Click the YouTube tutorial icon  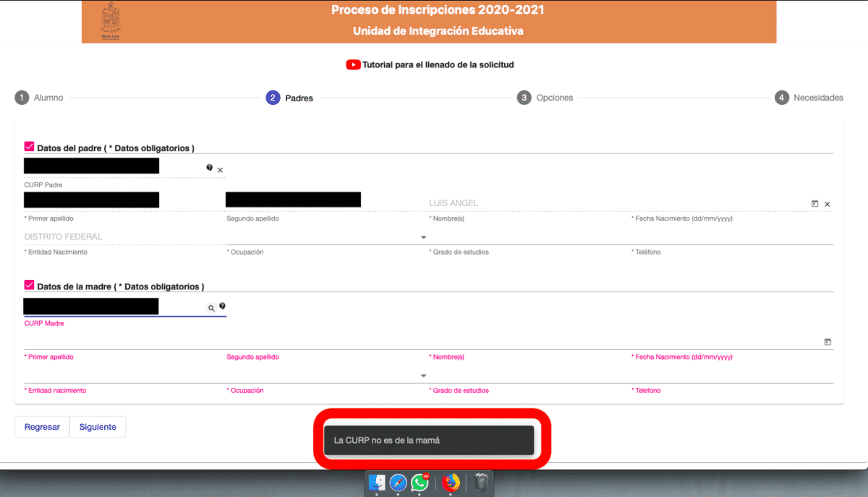click(353, 64)
